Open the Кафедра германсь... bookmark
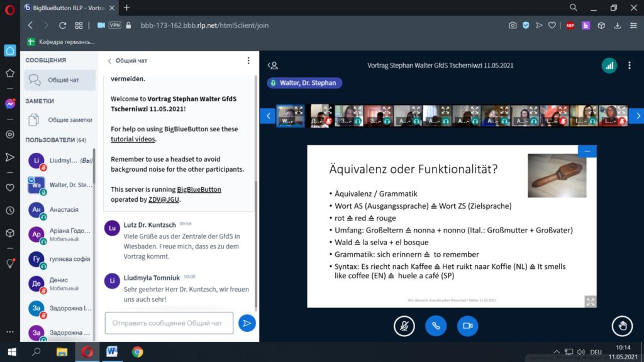The width and height of the screenshot is (644, 362). pyautogui.click(x=61, y=42)
